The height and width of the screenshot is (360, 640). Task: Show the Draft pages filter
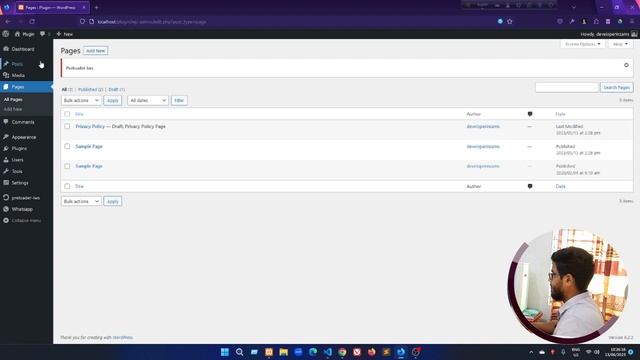[x=116, y=89]
